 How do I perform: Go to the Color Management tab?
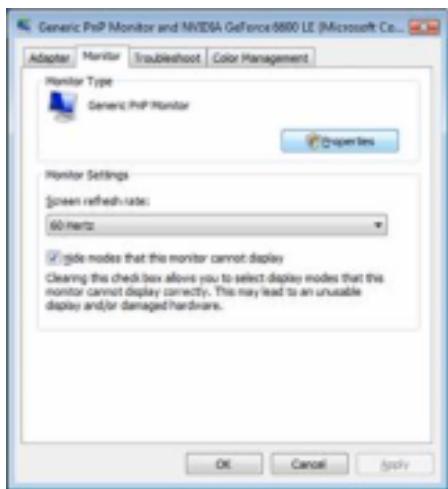pos(260,58)
